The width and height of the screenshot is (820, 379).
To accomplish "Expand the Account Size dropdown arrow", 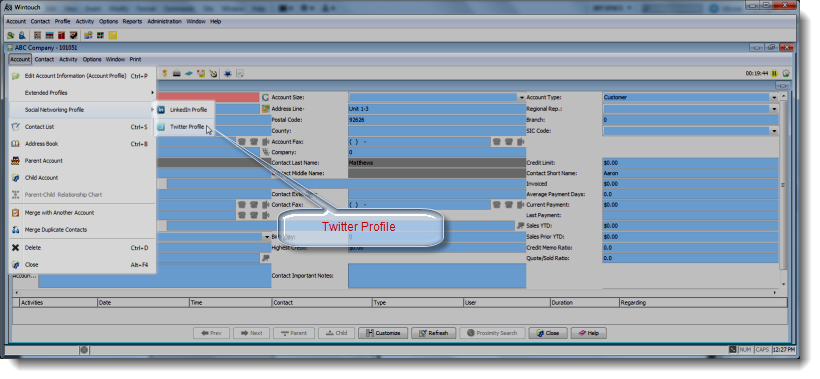I will (521, 98).
